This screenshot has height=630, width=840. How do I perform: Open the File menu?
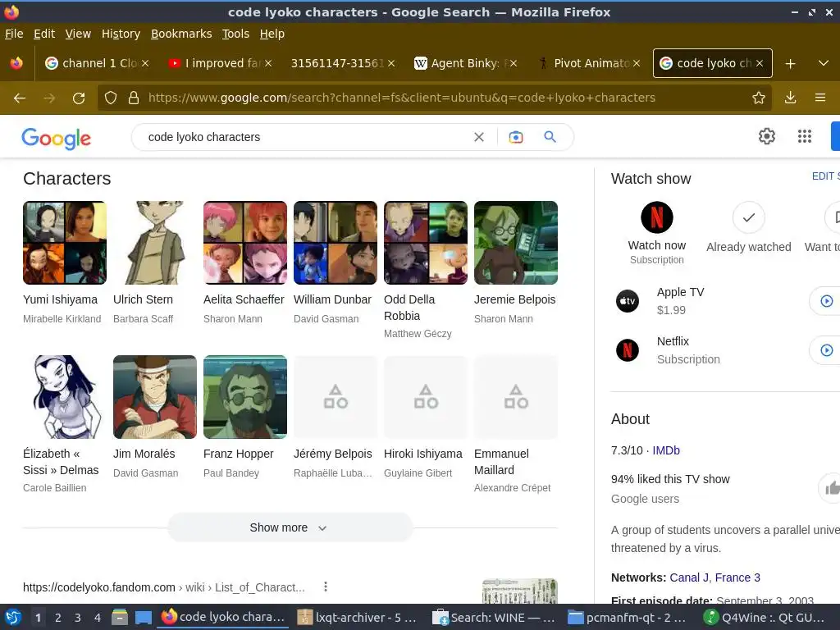click(x=14, y=34)
